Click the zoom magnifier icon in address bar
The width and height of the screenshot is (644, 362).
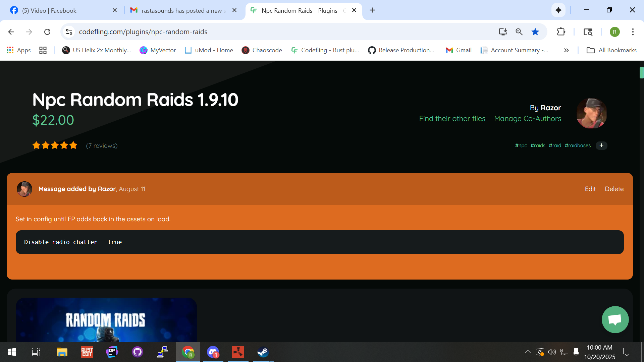tap(519, 32)
